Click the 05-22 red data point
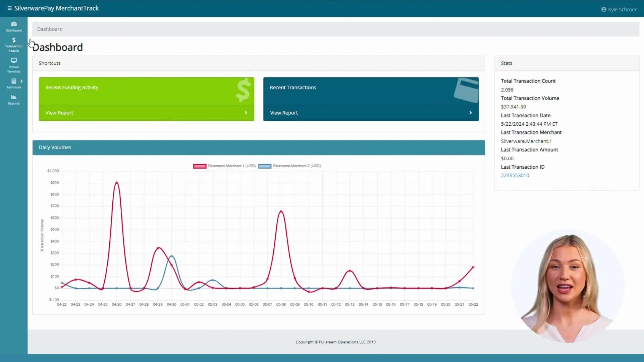Viewport: 644px width, 362px height. [x=473, y=267]
